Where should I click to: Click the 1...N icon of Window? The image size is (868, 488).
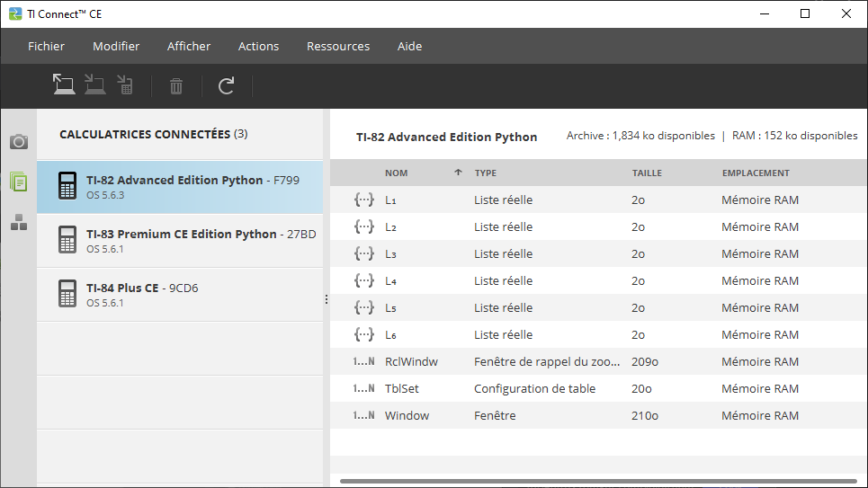pos(363,415)
